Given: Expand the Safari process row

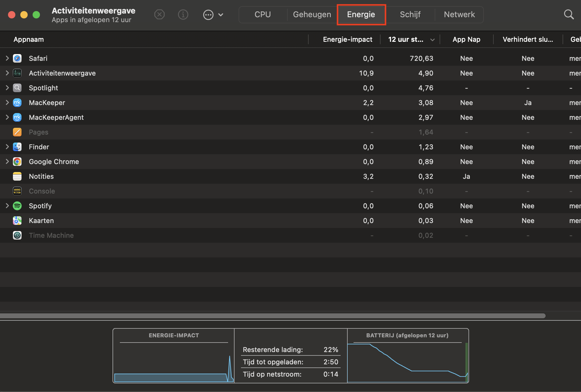Looking at the screenshot, I should [x=7, y=58].
